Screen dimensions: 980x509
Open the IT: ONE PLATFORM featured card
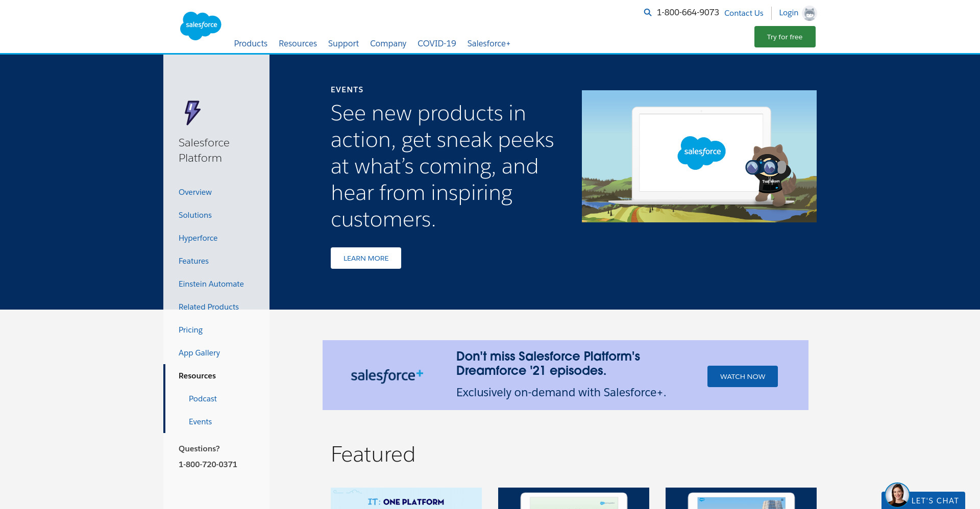pyautogui.click(x=406, y=498)
